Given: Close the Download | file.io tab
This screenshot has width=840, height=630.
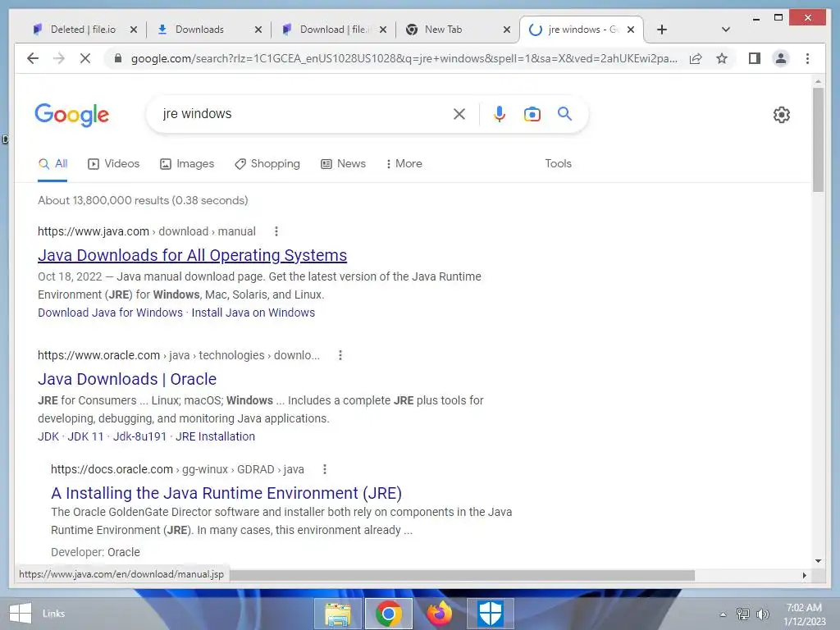Looking at the screenshot, I should tap(382, 30).
